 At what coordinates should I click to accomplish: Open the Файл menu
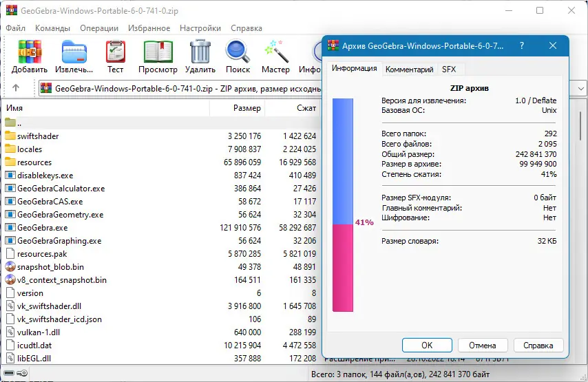[x=16, y=28]
